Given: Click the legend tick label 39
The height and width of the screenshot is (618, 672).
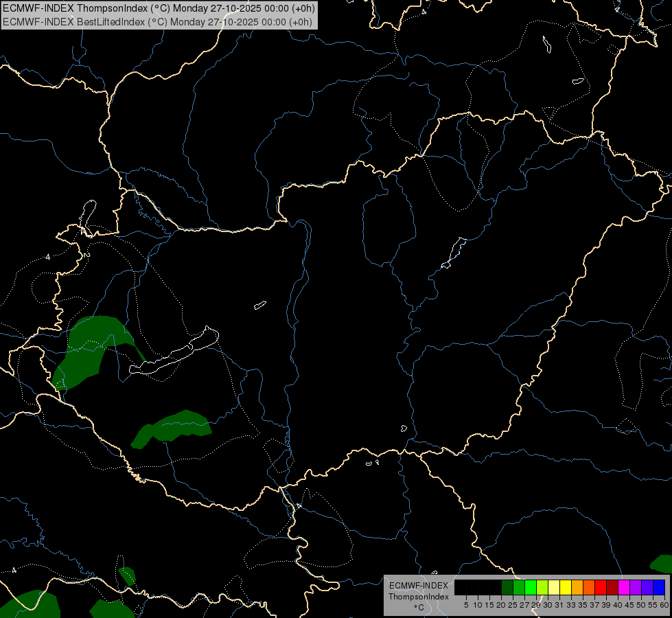Looking at the screenshot, I should pos(606,605).
